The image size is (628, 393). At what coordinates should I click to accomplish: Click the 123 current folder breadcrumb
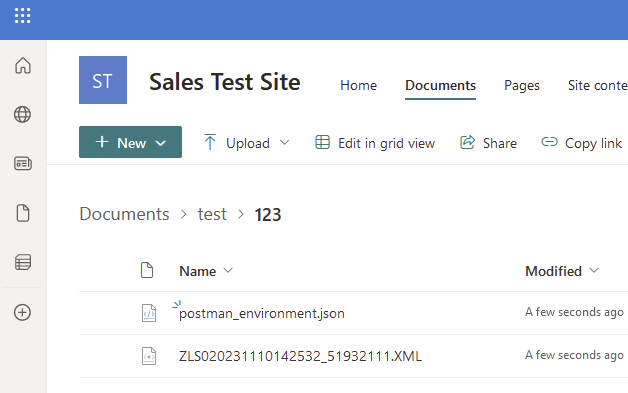point(268,215)
